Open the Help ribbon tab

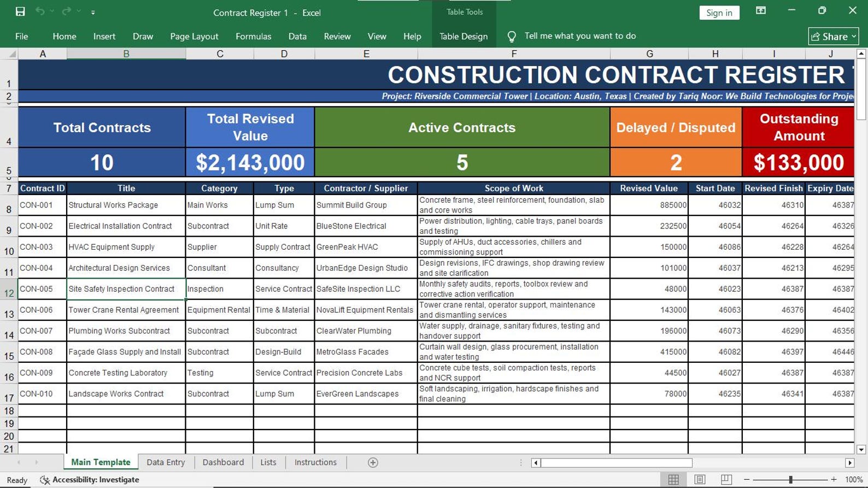click(x=412, y=36)
